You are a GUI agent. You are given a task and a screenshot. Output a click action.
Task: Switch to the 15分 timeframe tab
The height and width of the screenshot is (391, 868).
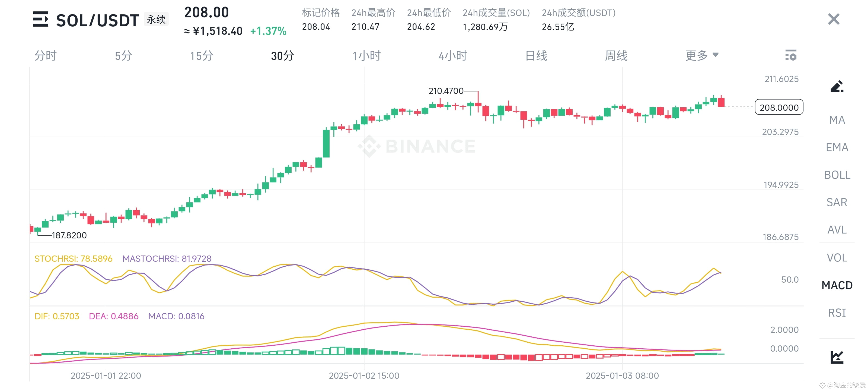[201, 56]
